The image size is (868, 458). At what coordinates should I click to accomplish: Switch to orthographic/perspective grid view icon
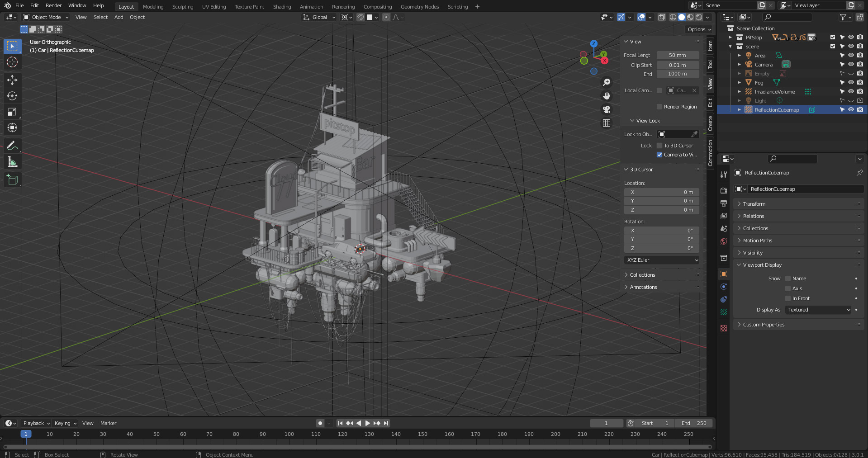(x=607, y=123)
